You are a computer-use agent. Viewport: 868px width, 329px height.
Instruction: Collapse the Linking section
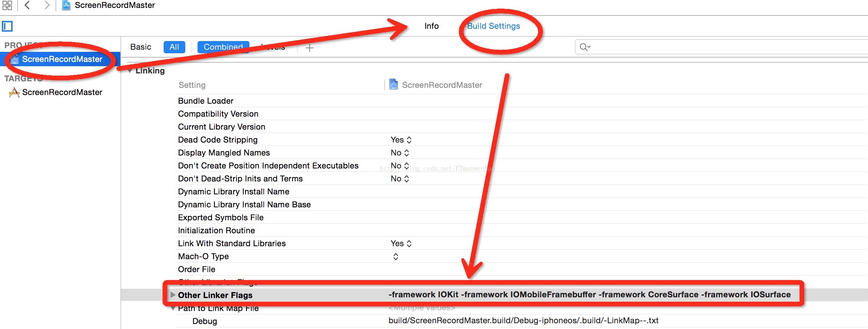pos(130,71)
